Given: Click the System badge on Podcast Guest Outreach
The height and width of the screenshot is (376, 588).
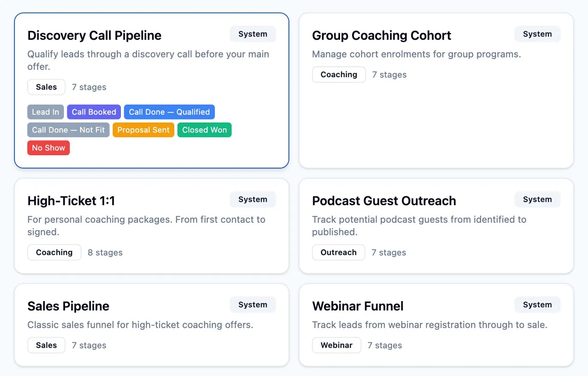Looking at the screenshot, I should [x=537, y=199].
